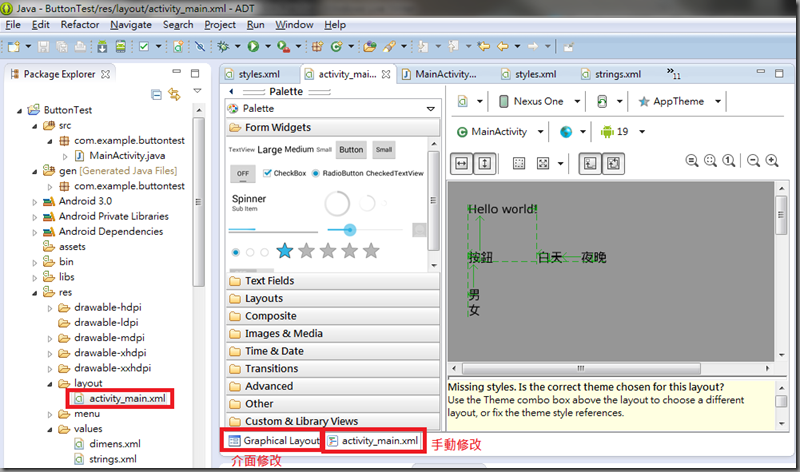Click the Last Edit Location toolbar arrow

point(484,46)
